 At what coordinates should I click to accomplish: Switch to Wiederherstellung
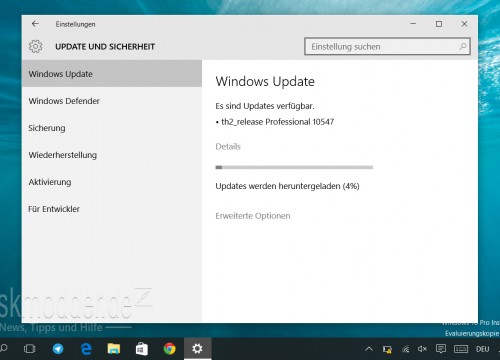(x=112, y=155)
